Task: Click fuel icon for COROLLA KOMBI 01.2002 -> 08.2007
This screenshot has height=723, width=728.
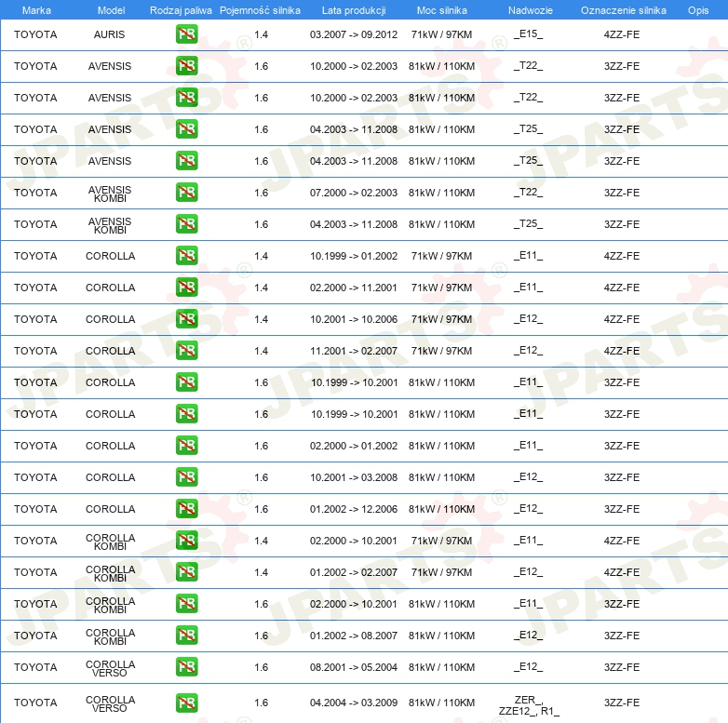Action: (x=186, y=636)
